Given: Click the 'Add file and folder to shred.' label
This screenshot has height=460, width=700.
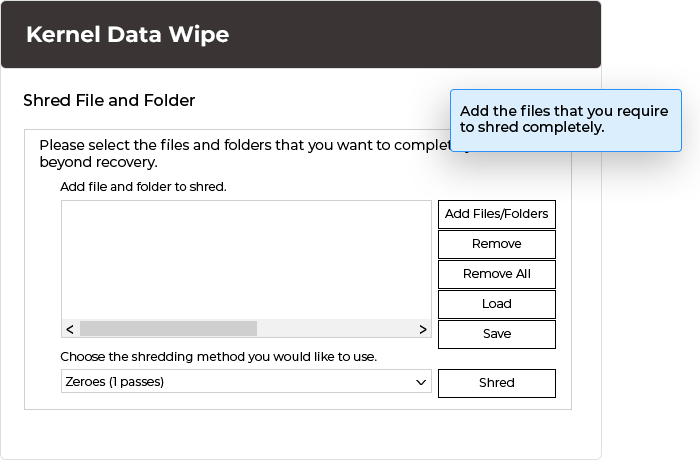Looking at the screenshot, I should point(143,187).
